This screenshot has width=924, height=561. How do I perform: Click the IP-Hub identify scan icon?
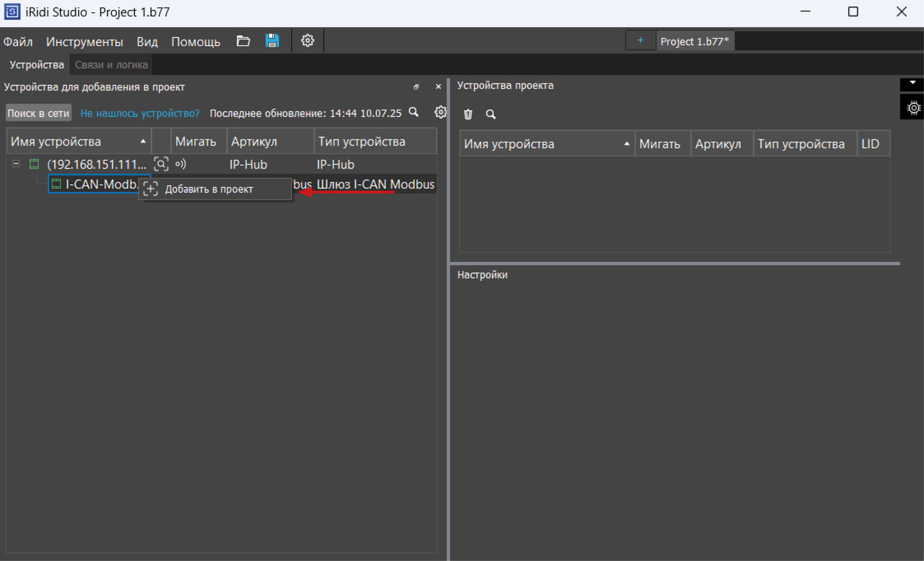tap(161, 164)
